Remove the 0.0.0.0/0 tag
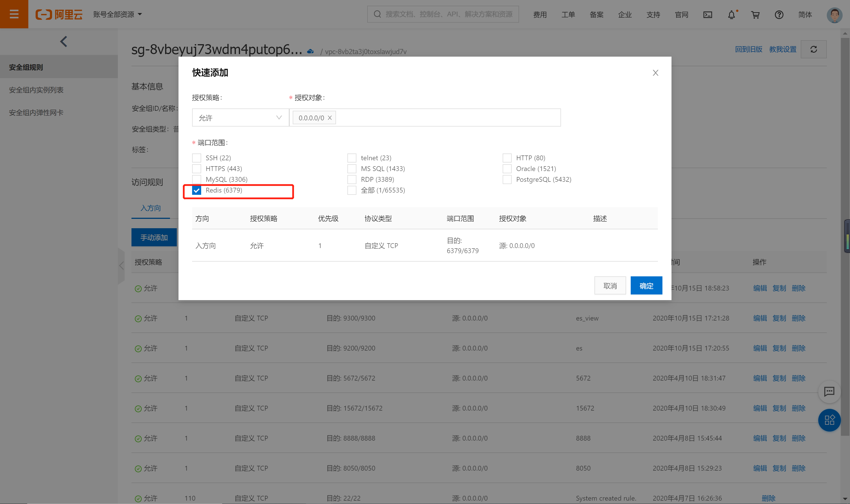The width and height of the screenshot is (850, 504). (x=330, y=118)
